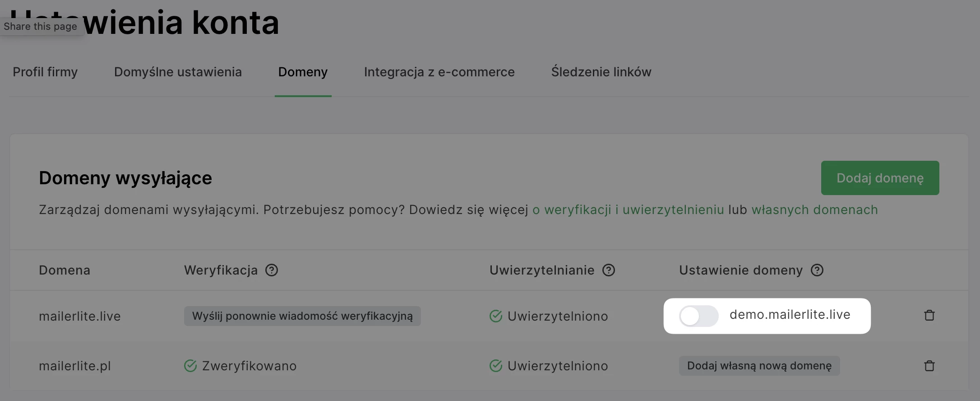Click the mailerlite.pl Uwierzytelniono check icon
The image size is (980, 401).
[x=496, y=366]
